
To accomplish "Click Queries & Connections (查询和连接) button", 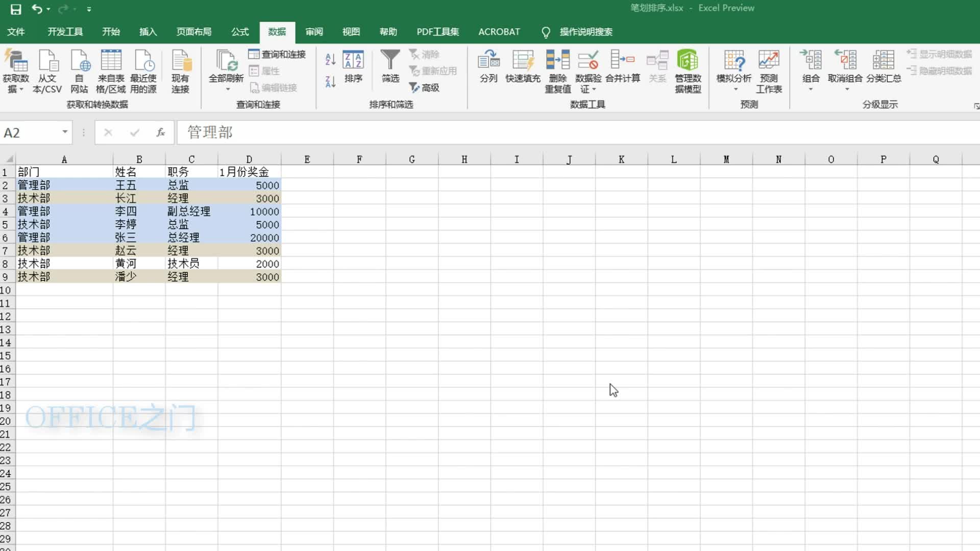I will pos(277,54).
